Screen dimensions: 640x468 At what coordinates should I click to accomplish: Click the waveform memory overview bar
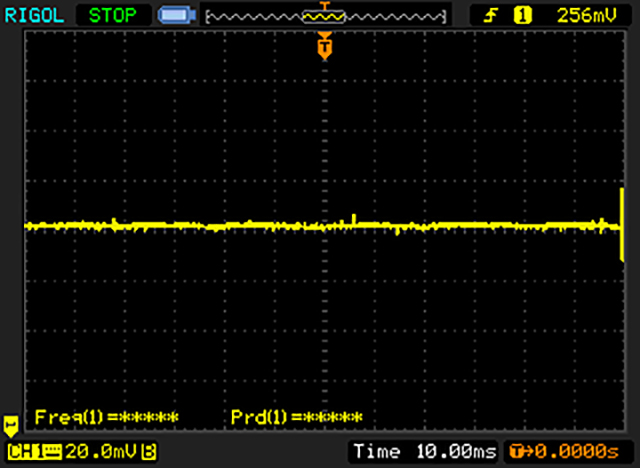point(326,17)
